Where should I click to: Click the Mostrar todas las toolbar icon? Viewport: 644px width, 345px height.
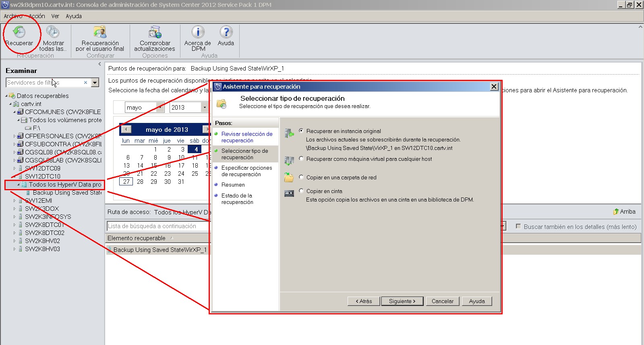tap(53, 32)
